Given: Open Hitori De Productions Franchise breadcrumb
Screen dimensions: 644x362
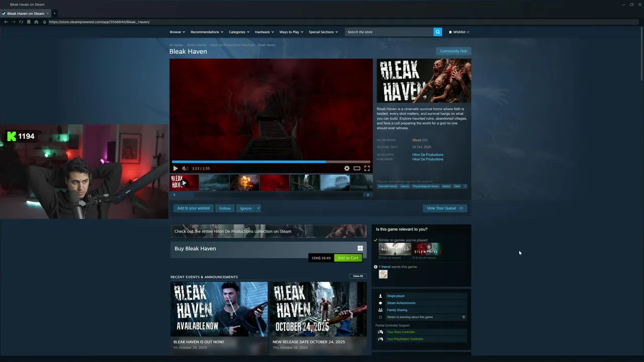Looking at the screenshot, I should click(x=232, y=45).
